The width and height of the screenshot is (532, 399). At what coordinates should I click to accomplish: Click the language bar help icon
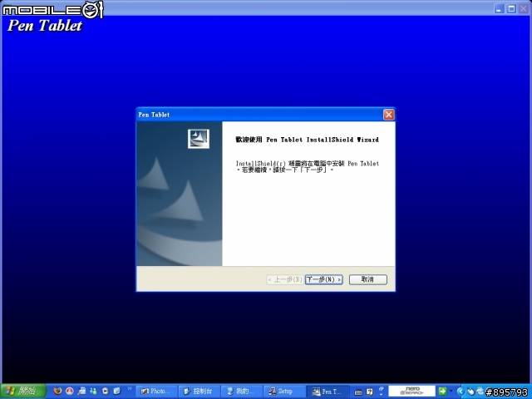pos(370,392)
